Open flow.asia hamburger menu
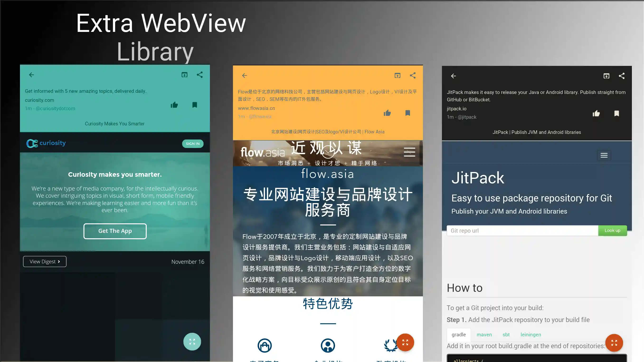Image resolution: width=644 pixels, height=362 pixels. [409, 152]
